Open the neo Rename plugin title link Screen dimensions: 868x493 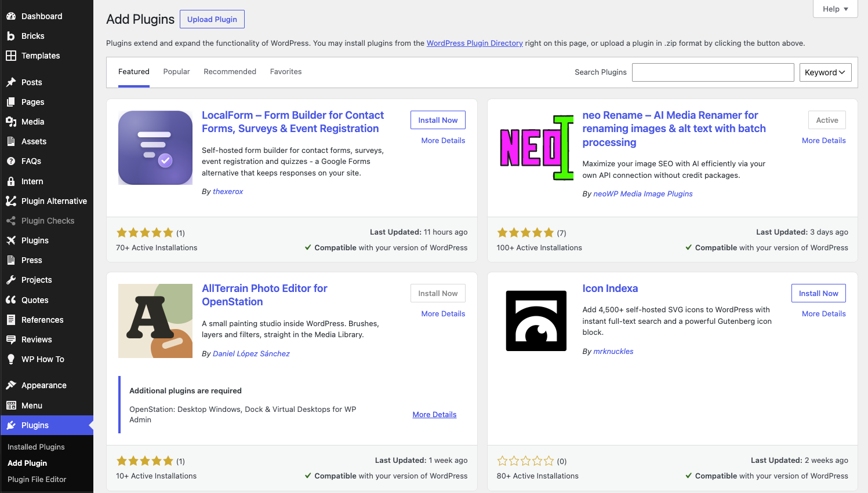(x=674, y=129)
